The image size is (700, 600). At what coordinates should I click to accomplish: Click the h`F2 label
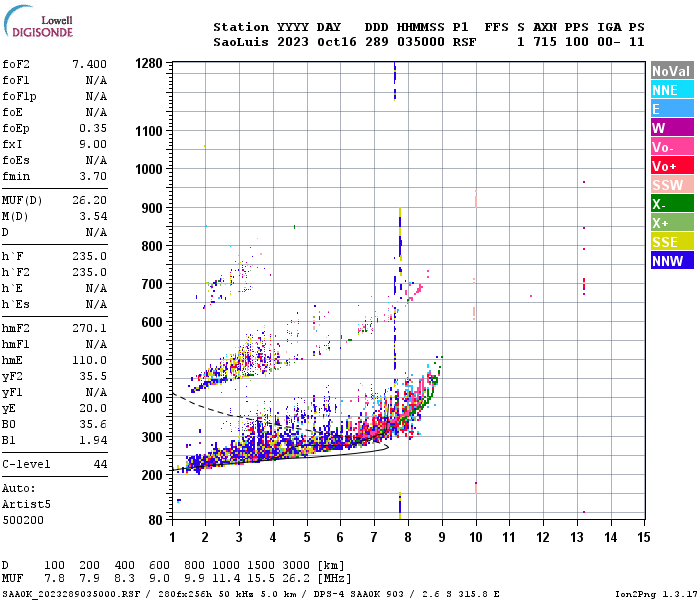16,272
